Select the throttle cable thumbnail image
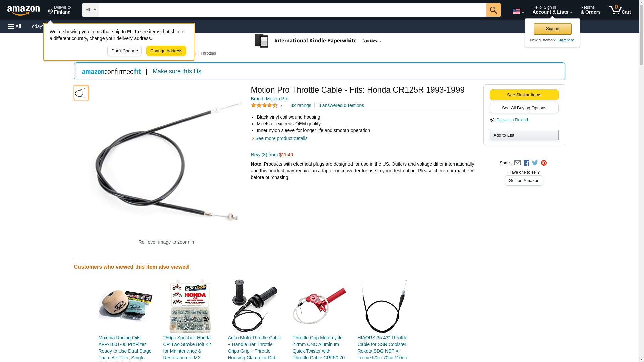 coord(81,93)
